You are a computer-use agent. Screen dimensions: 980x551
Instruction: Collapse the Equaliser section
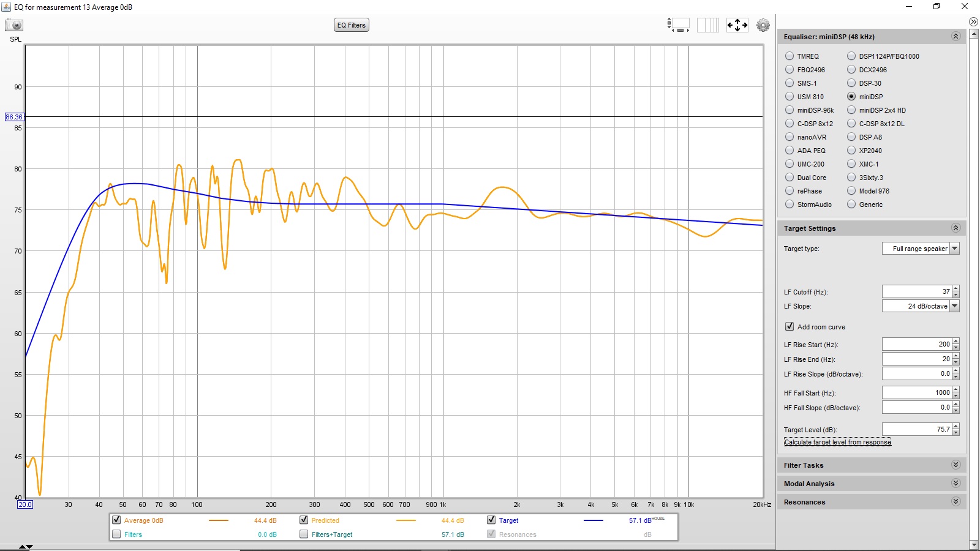(x=956, y=36)
